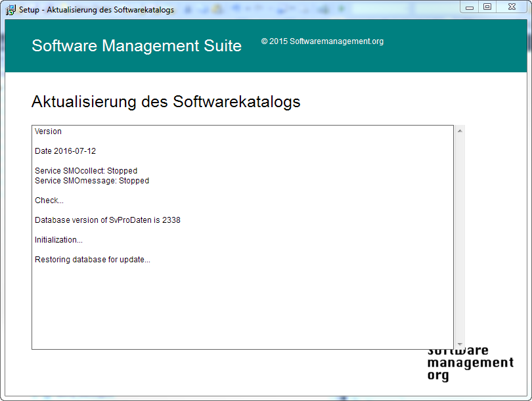Close the Setup window
532x401 pixels.
tap(512, 7)
